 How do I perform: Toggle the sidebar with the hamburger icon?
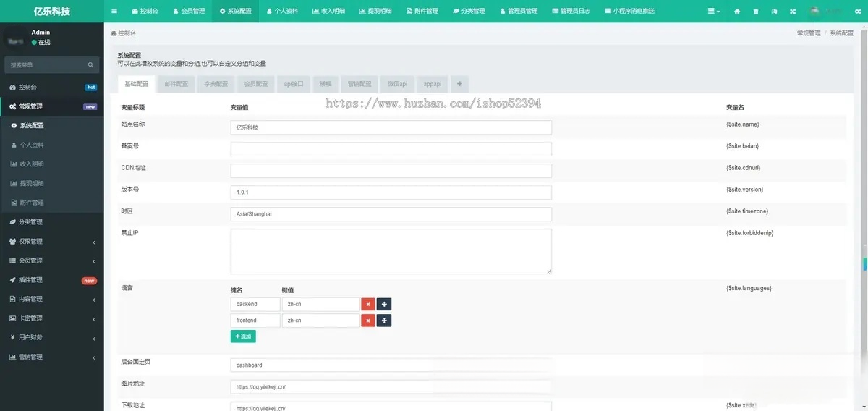coord(114,12)
